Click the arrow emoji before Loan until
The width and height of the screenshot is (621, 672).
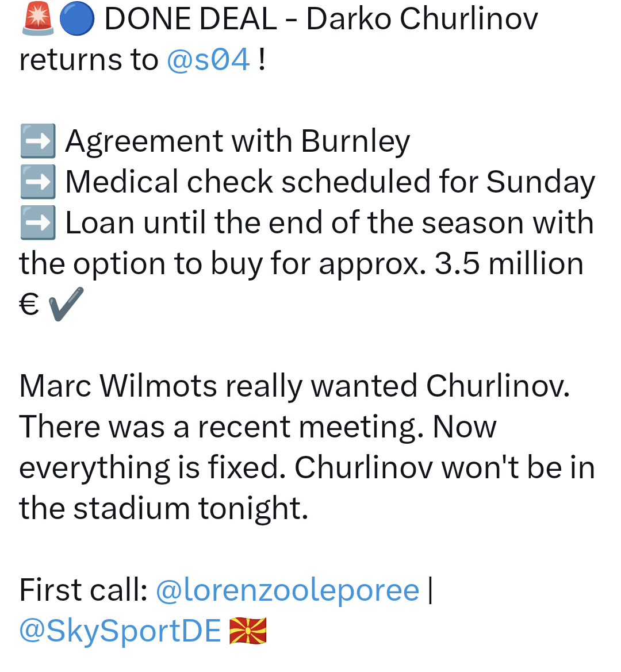[38, 222]
